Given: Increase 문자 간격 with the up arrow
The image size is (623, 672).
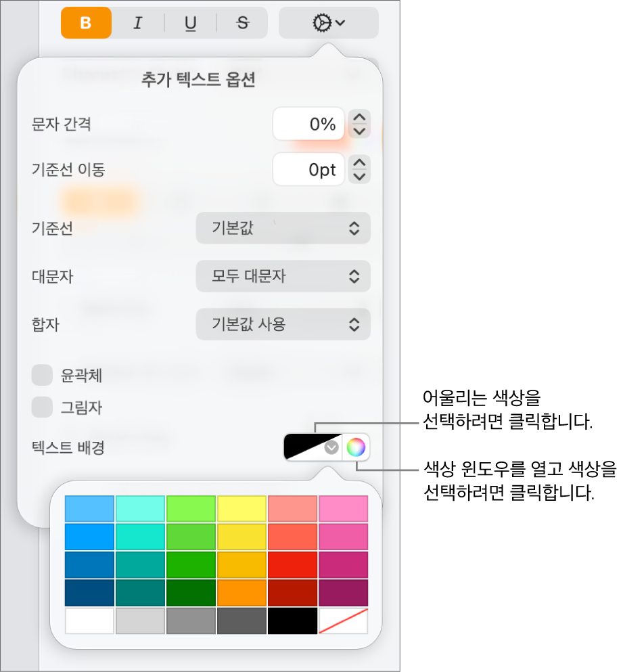Looking at the screenshot, I should (x=359, y=117).
